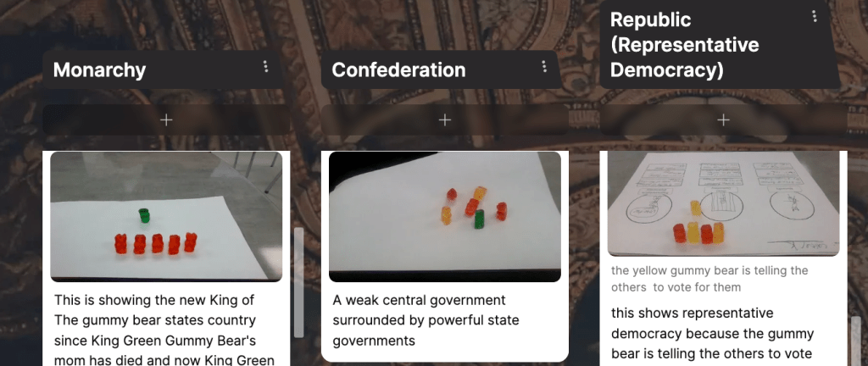Click the Monarchy column scrollbar
The height and width of the screenshot is (366, 868).
coord(299,282)
